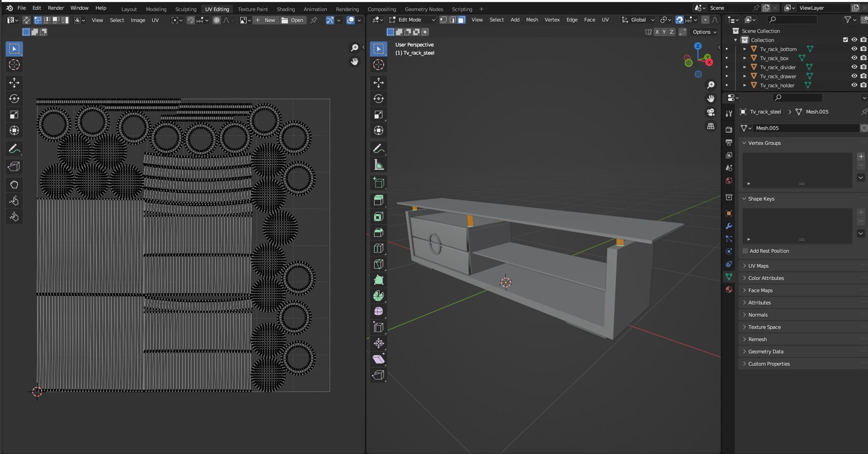Viewport: 868px width, 454px height.
Task: Open the Options dropdown in the 3D viewport
Action: pyautogui.click(x=704, y=32)
